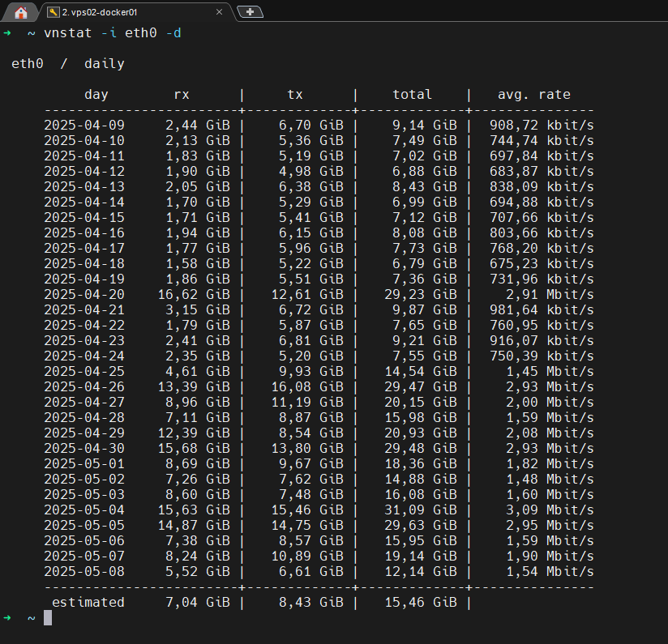Click the key icon on session tab
Image resolution: width=668 pixels, height=644 pixels.
point(53,12)
